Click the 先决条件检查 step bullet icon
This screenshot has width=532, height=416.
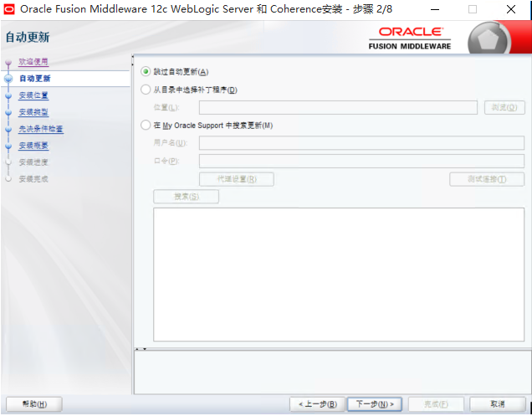[8, 129]
